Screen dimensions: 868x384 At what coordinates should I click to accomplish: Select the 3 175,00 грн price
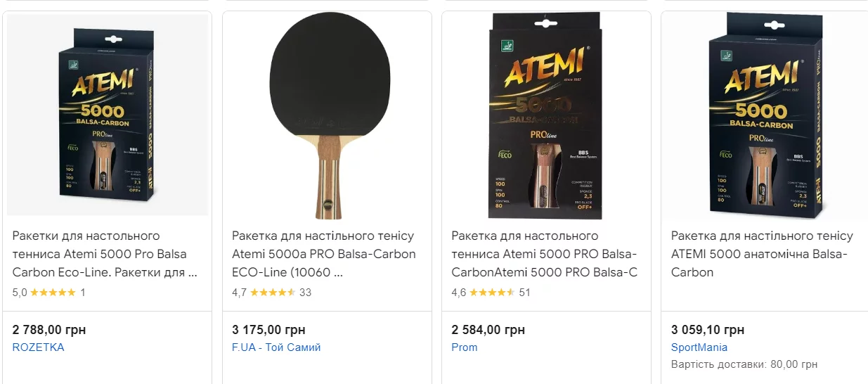coord(268,330)
